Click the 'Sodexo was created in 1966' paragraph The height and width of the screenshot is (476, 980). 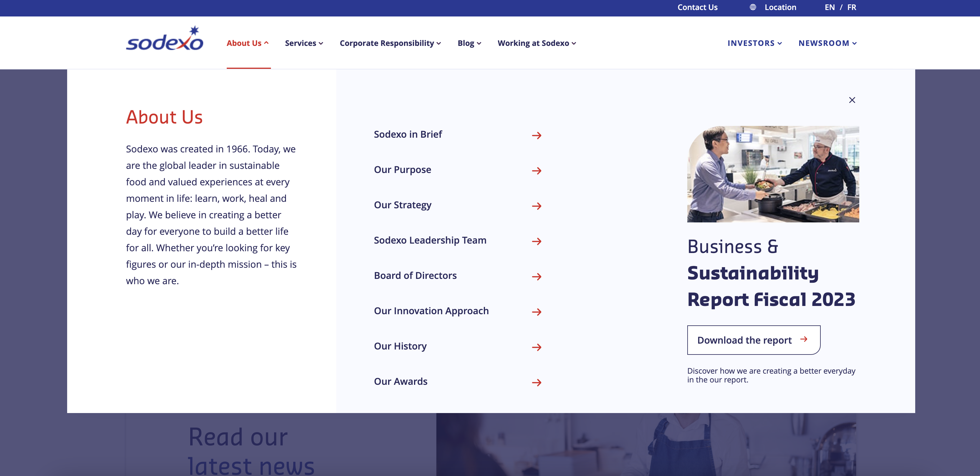point(211,215)
